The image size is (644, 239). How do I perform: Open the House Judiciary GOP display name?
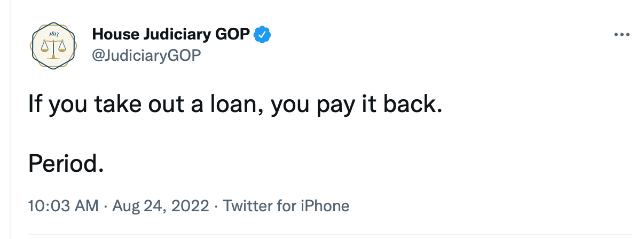click(171, 35)
